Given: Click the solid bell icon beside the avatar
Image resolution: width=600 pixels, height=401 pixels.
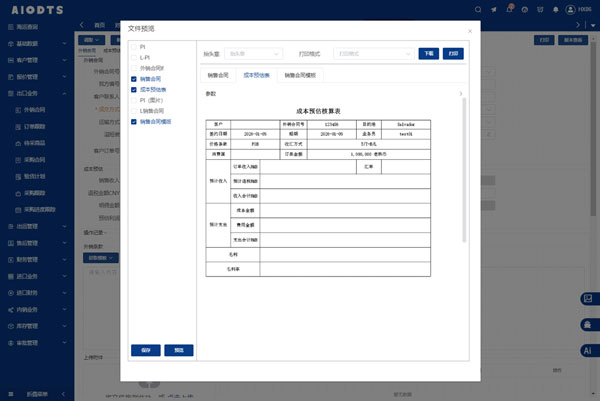Looking at the screenshot, I should (556, 10).
